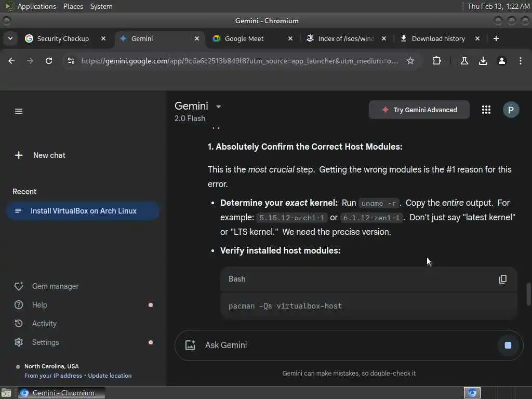Stop the response generation
This screenshot has width=532, height=399.
click(508, 345)
